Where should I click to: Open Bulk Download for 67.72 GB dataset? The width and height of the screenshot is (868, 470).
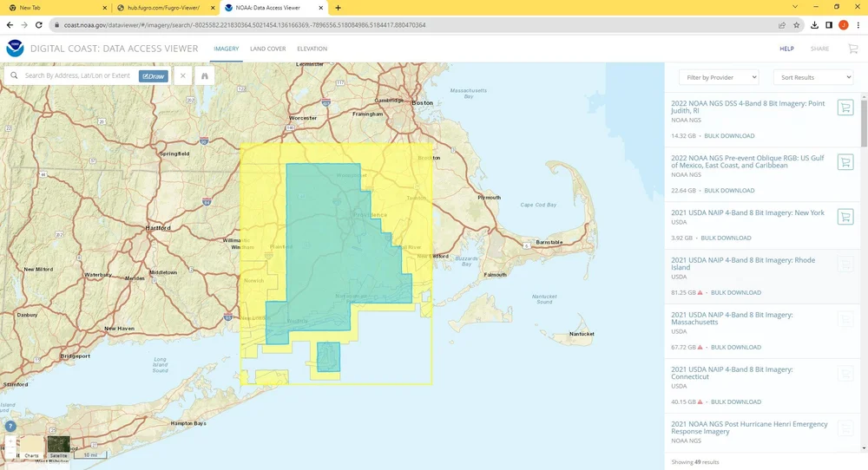click(x=736, y=347)
